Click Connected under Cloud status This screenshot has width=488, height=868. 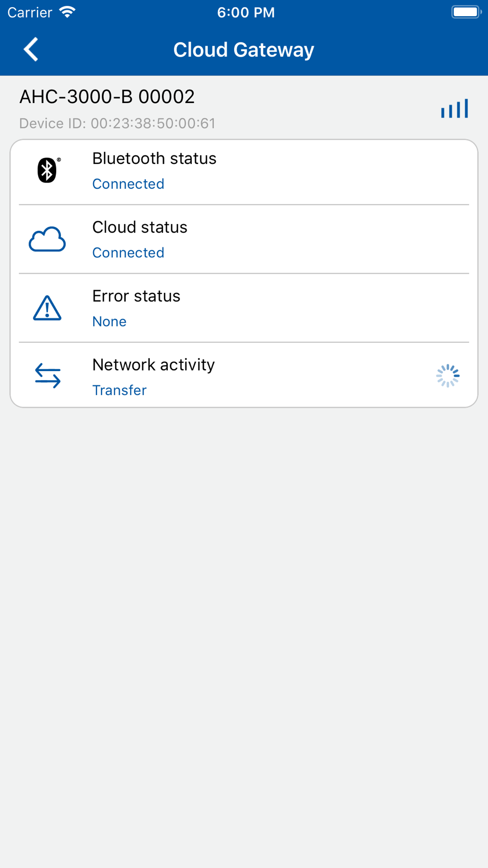(x=128, y=253)
